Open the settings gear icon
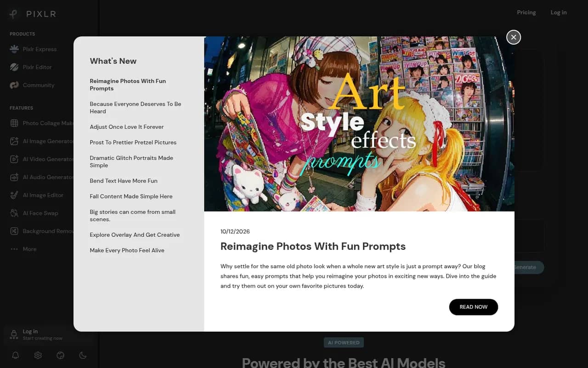Viewport: 588px width, 368px height. (x=38, y=355)
